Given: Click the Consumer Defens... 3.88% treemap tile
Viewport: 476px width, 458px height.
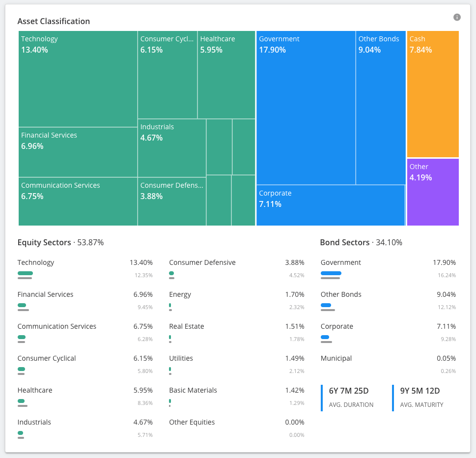Looking at the screenshot, I should click(172, 201).
